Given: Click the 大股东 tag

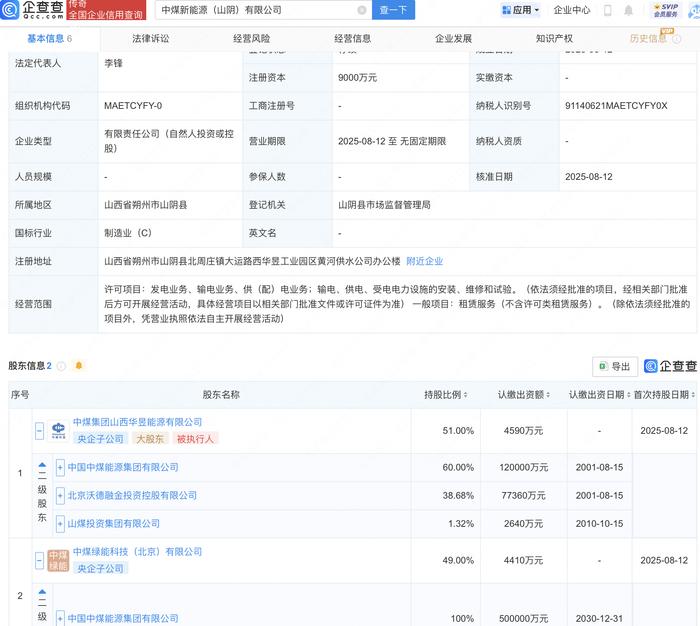Looking at the screenshot, I should pyautogui.click(x=150, y=439).
